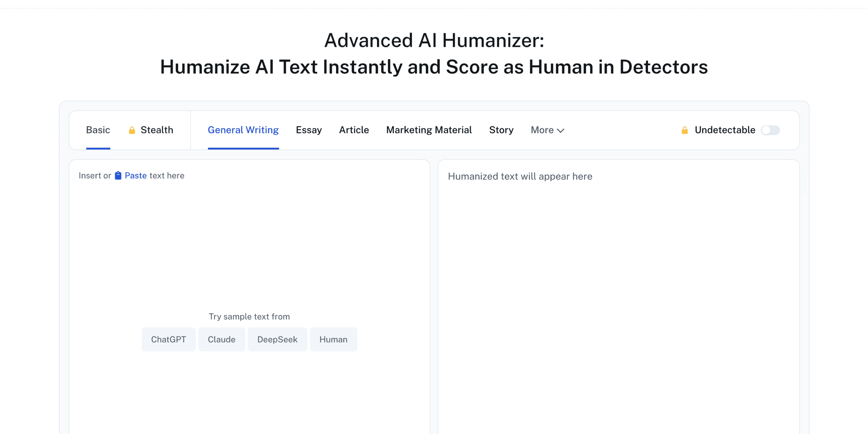Switch to the Stealth mode tab

[x=157, y=130]
